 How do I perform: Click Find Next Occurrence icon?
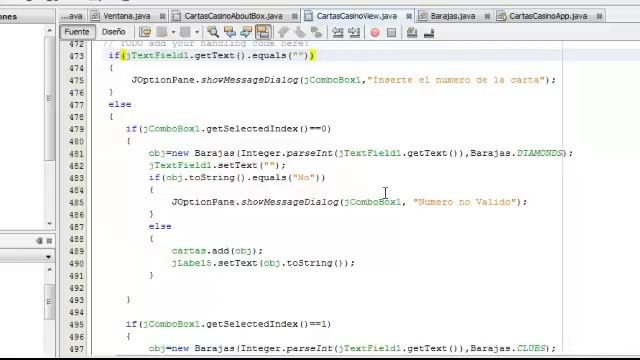(x=246, y=32)
